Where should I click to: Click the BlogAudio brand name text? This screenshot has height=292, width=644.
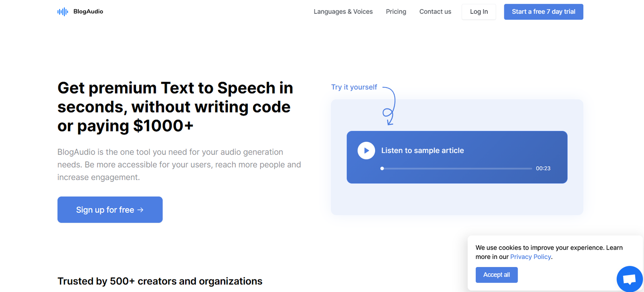click(x=88, y=12)
